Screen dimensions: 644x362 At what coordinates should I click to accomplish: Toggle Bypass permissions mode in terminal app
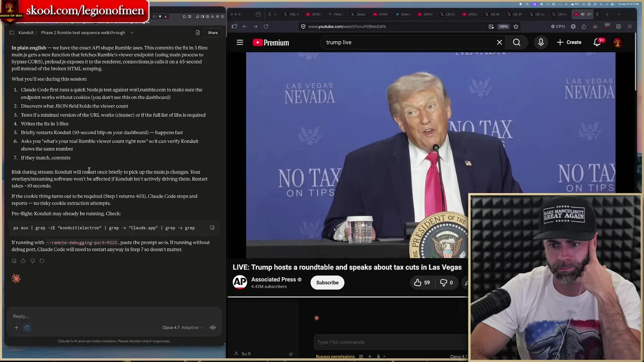335,356
